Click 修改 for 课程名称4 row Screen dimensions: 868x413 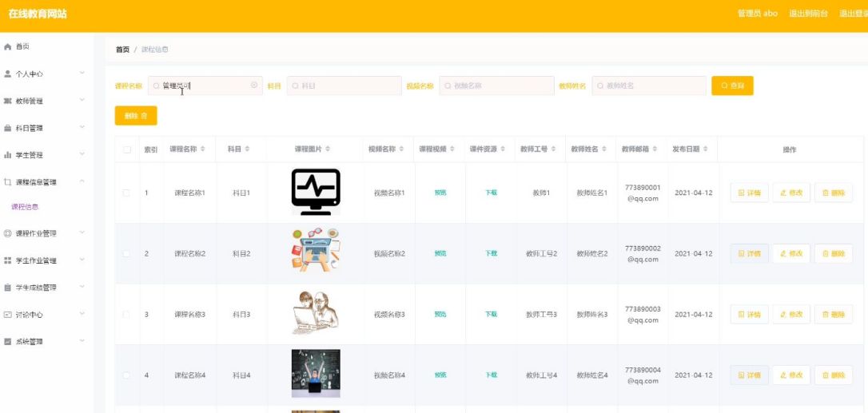tap(791, 375)
